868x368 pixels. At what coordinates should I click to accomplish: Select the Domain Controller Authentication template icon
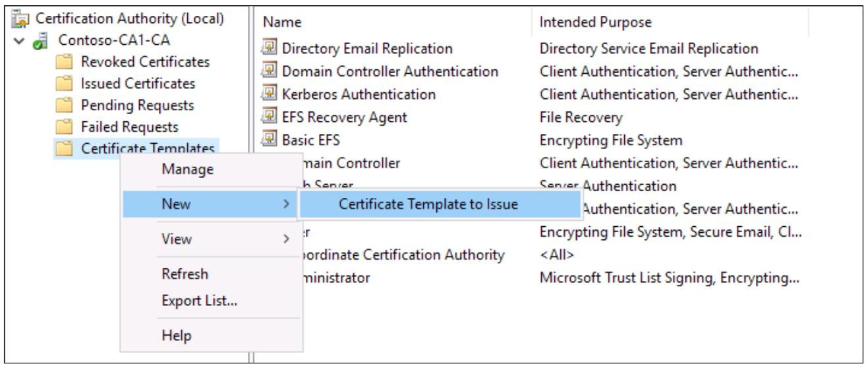(x=270, y=71)
